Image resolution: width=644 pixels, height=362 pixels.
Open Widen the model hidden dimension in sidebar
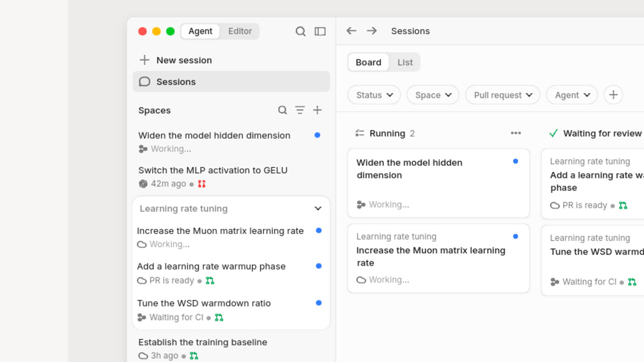click(231, 142)
